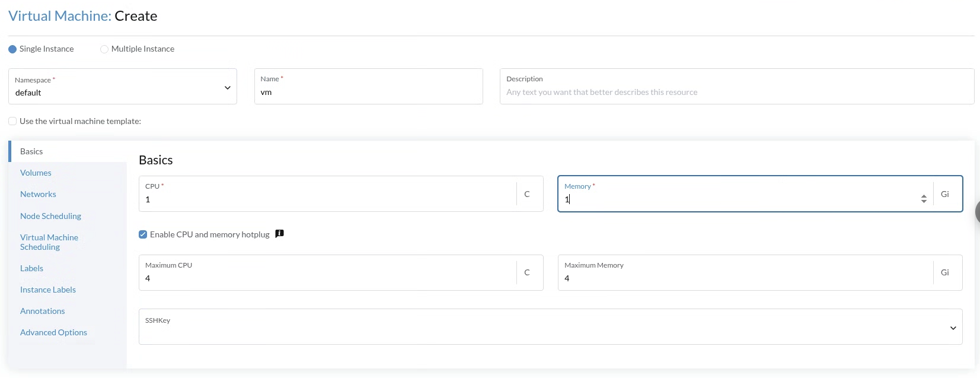
Task: Select the Single Instance radio button
Action: [x=12, y=49]
